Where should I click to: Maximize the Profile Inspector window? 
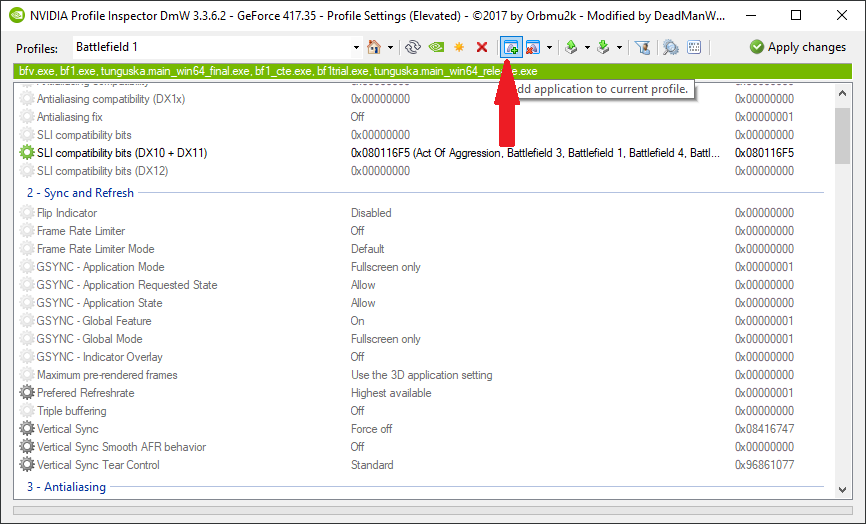(x=796, y=15)
